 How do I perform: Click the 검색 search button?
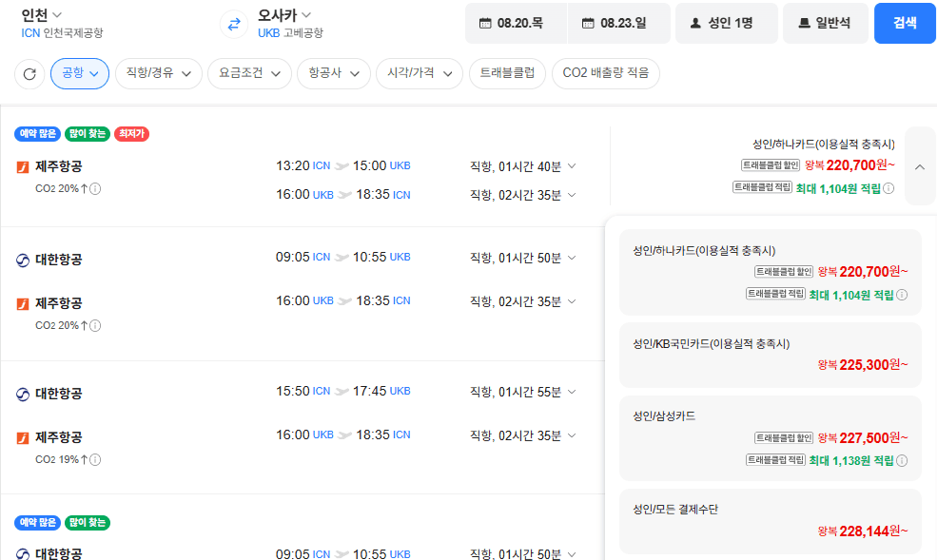pos(905,23)
